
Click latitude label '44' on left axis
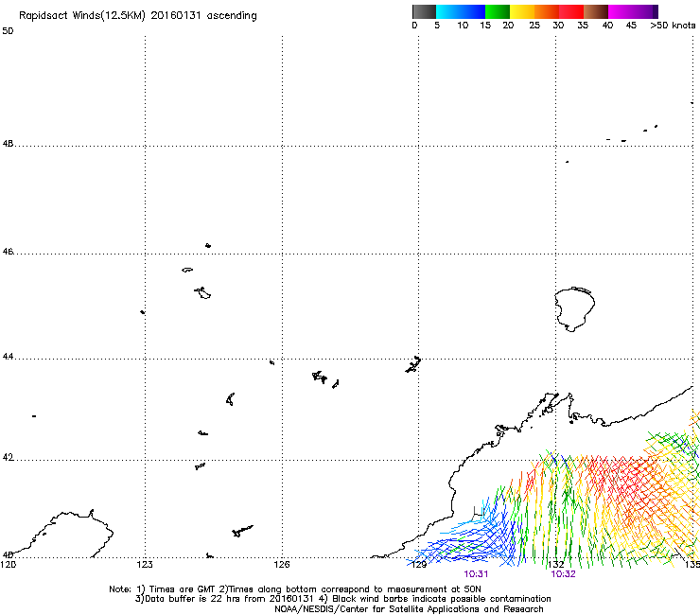(8, 357)
